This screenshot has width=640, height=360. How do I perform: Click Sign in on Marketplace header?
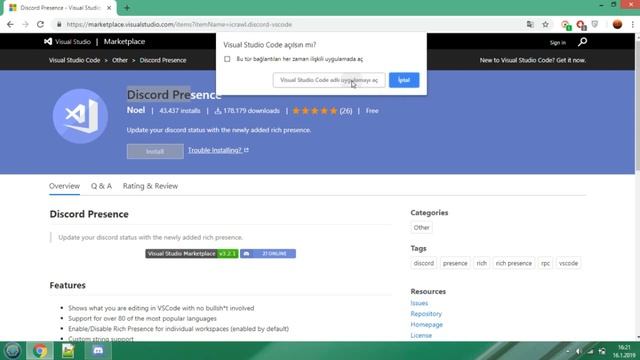pos(558,42)
